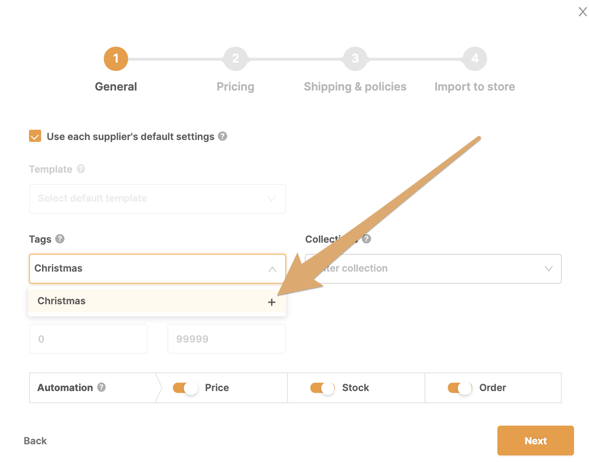Click the orange Next button
This screenshot has height=462, width=589.
535,440
